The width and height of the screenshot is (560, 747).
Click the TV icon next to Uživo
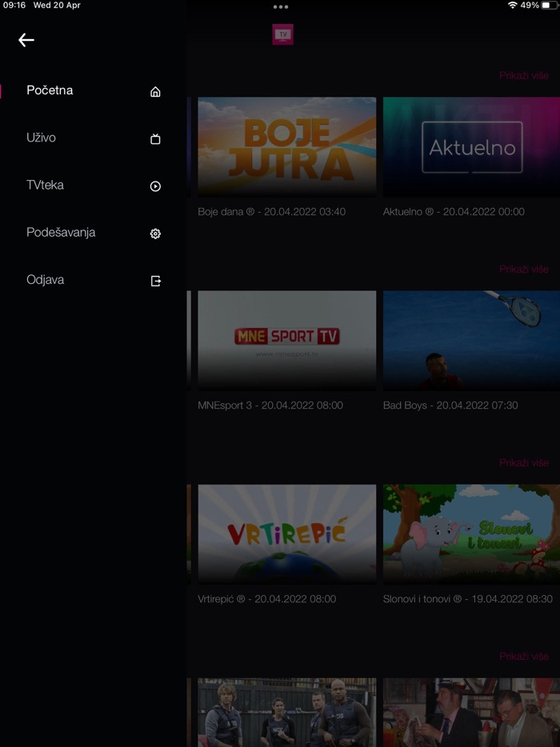coord(155,139)
